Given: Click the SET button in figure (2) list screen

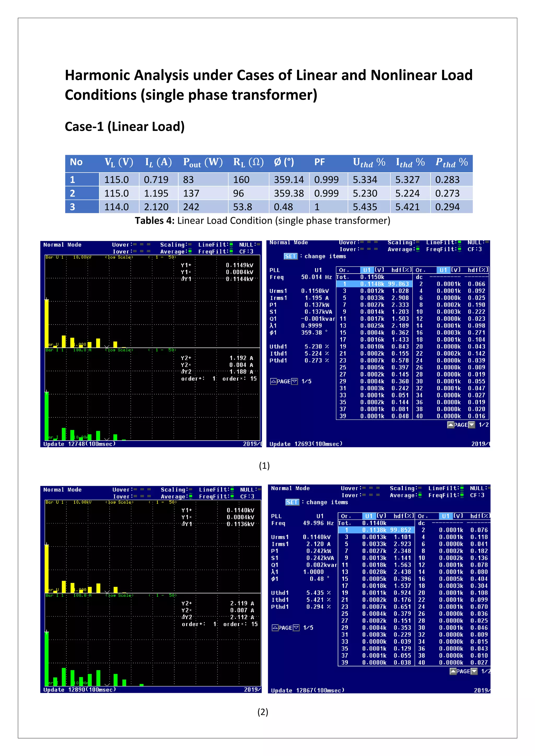Looking at the screenshot, I should pyautogui.click(x=292, y=502).
